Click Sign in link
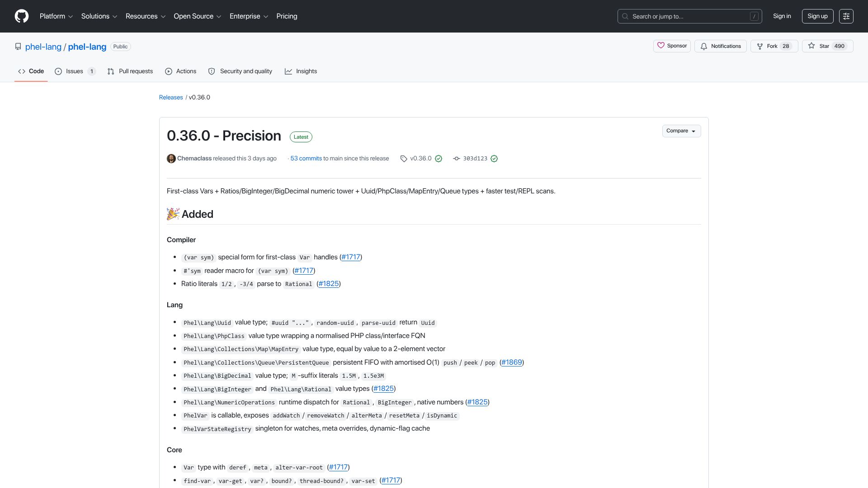The height and width of the screenshot is (488, 868). (x=782, y=16)
